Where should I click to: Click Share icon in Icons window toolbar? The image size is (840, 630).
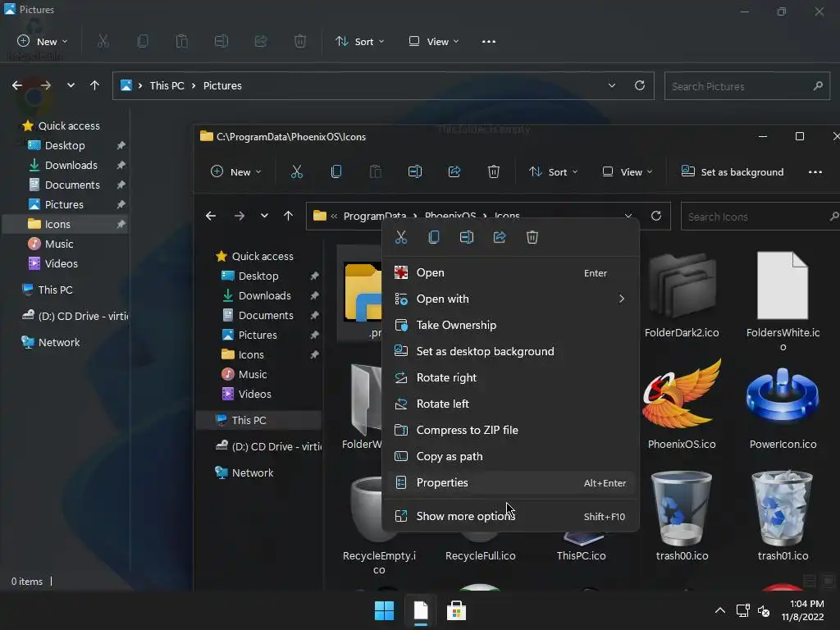pos(454,172)
